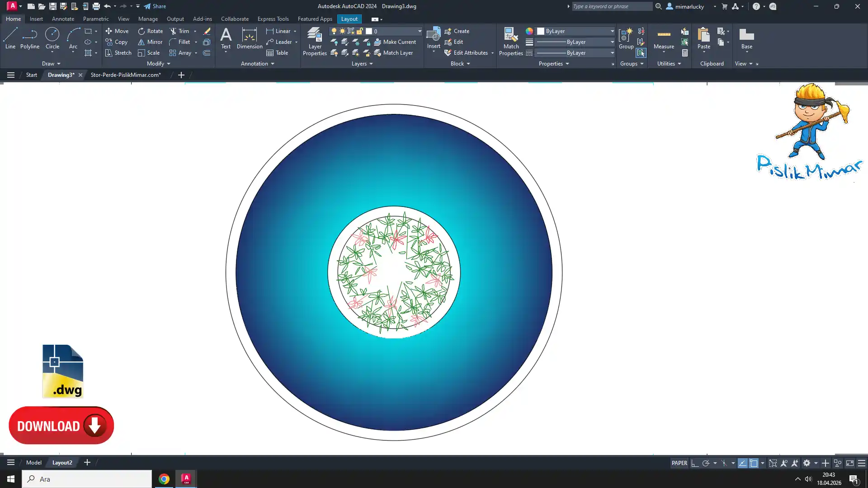Viewport: 868px width, 488px height.
Task: Switch to Stor-Perde-PislikMimar.com drawing tab
Action: click(x=125, y=75)
